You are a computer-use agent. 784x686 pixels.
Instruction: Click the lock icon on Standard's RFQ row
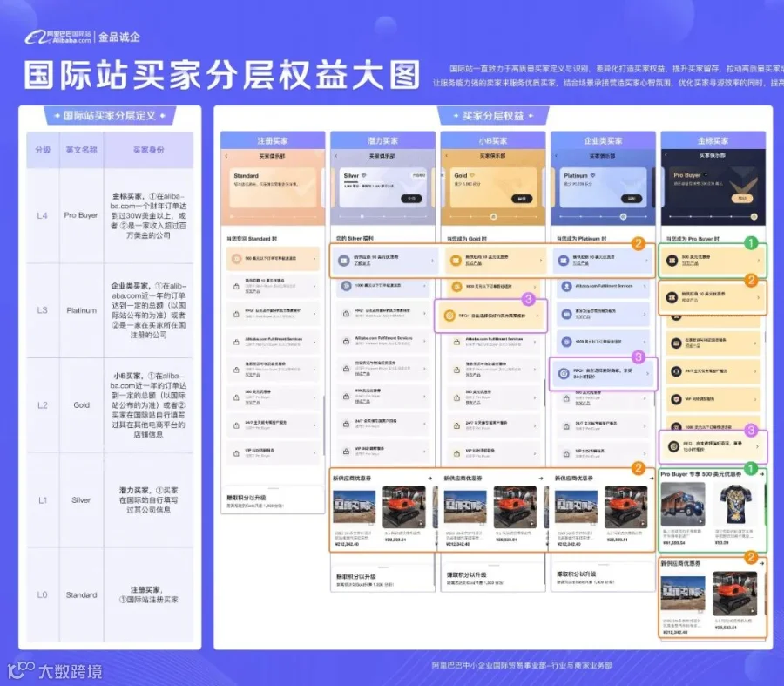(x=236, y=314)
